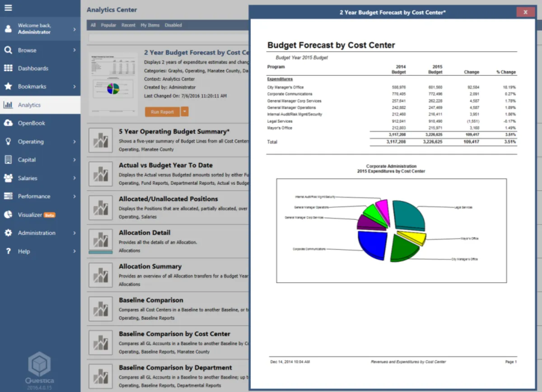Select the Popular filter tab
This screenshot has width=542, height=392.
tap(108, 25)
